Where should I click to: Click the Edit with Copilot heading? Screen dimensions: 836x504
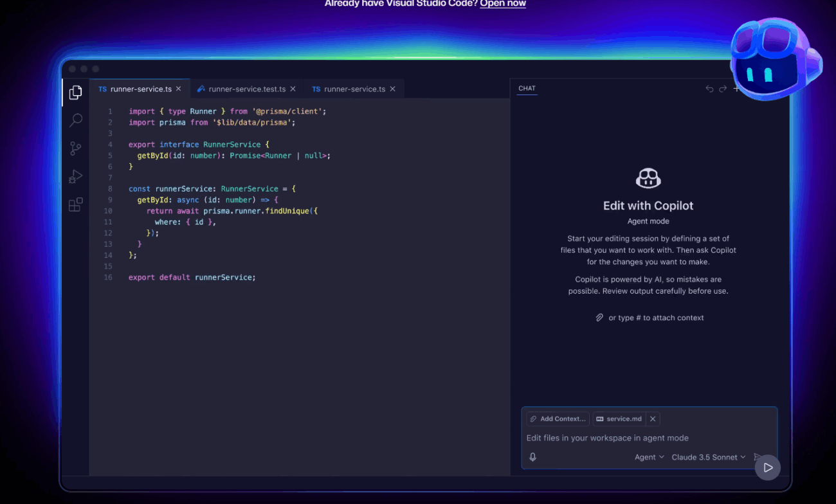(648, 206)
